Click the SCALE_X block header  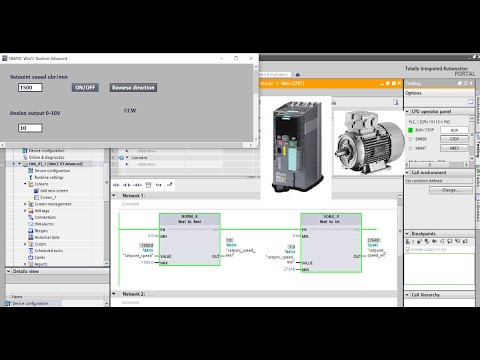click(331, 219)
